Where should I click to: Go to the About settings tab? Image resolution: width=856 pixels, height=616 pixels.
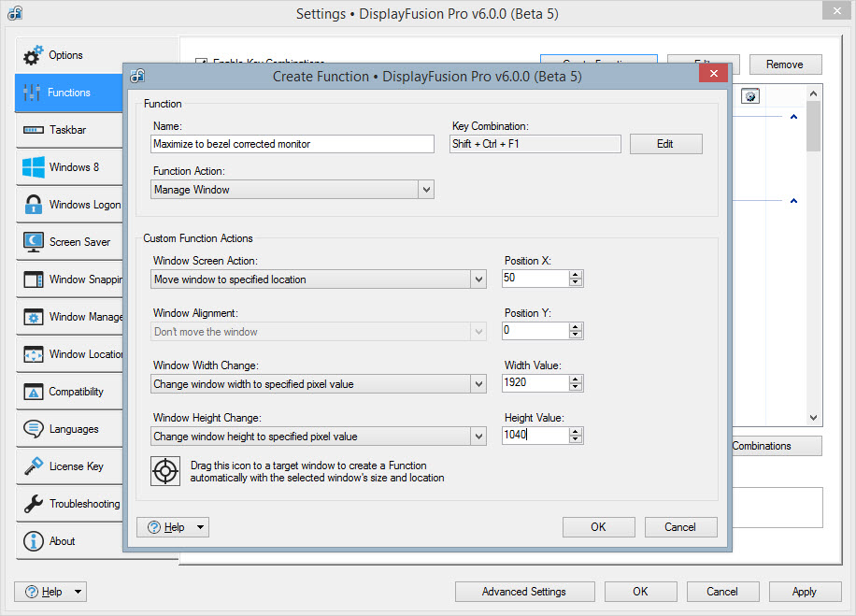click(62, 541)
